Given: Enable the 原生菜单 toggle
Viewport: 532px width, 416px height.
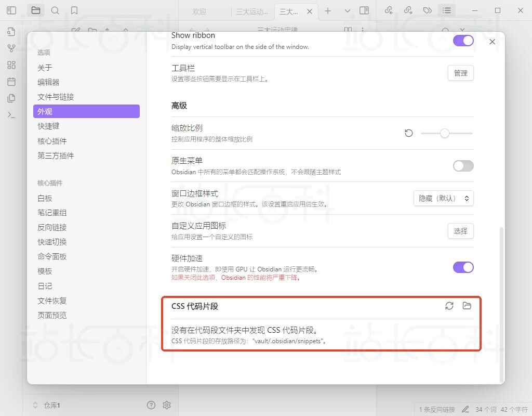Looking at the screenshot, I should [x=462, y=166].
